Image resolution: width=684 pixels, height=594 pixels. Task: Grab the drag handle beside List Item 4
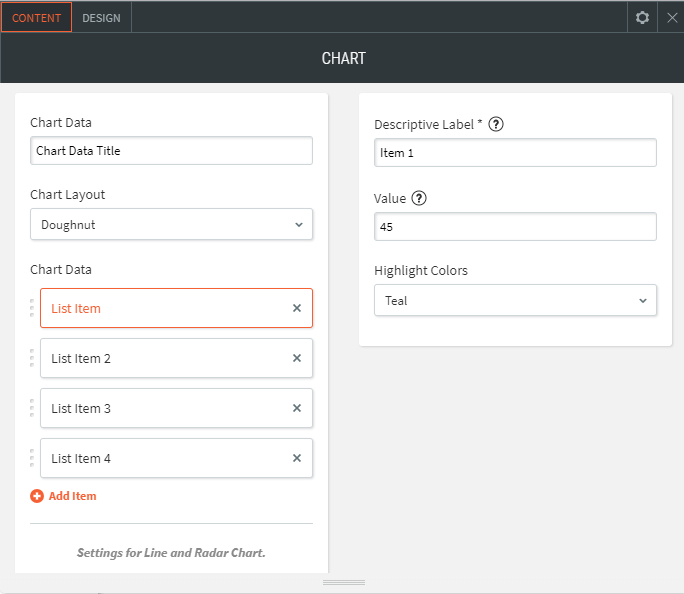tap(32, 458)
